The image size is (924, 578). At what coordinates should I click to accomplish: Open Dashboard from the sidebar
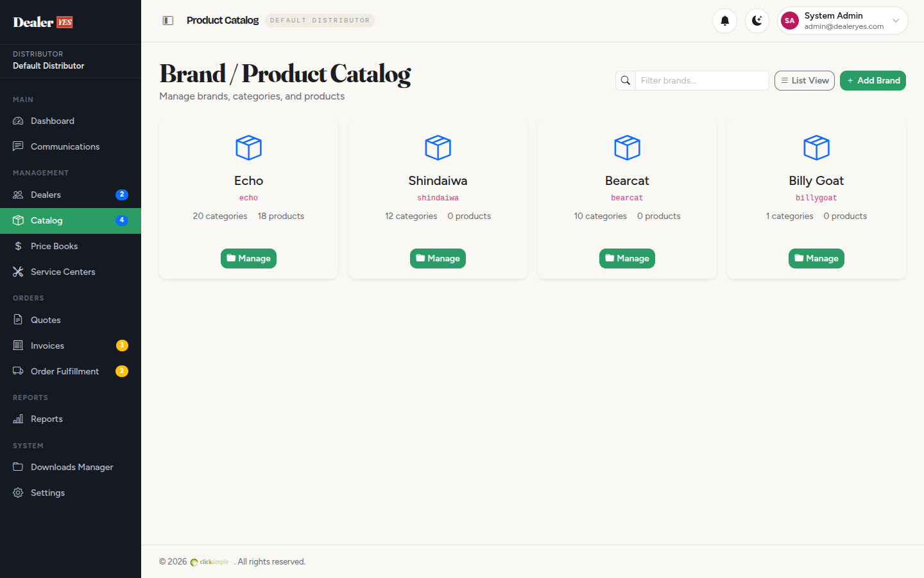71,121
